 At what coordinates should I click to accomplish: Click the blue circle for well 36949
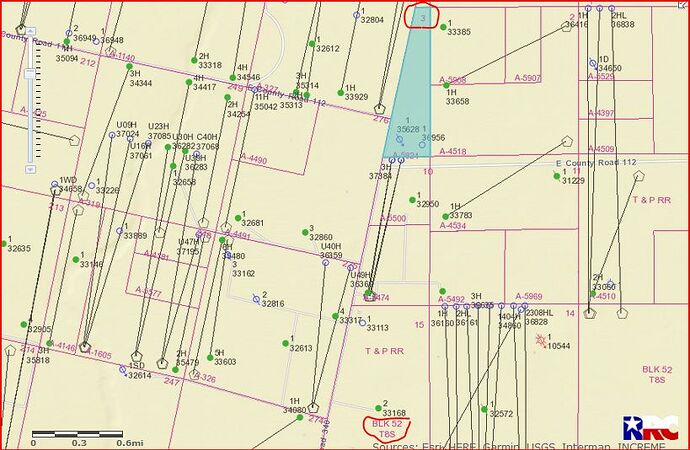(69, 33)
